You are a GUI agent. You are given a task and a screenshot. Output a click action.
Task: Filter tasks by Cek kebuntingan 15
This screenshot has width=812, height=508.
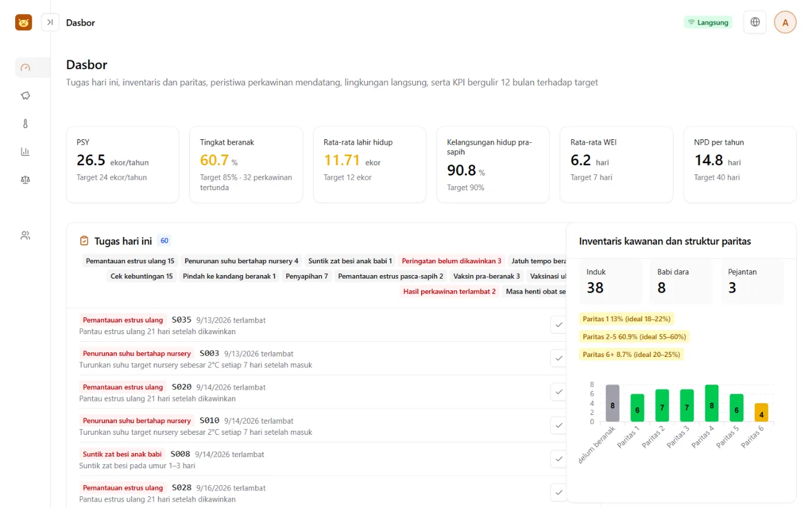tap(142, 276)
